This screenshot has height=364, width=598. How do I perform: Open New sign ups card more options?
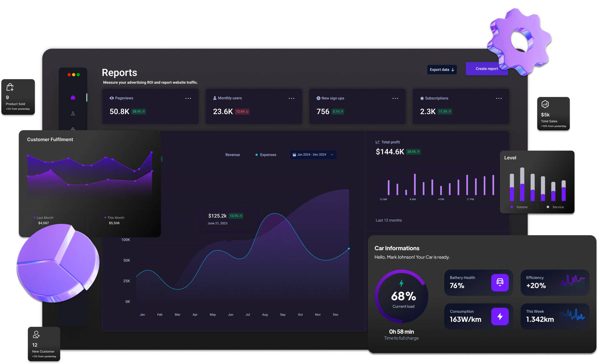pyautogui.click(x=395, y=98)
